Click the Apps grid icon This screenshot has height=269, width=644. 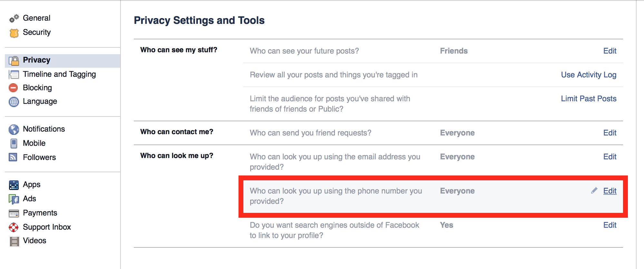(14, 185)
